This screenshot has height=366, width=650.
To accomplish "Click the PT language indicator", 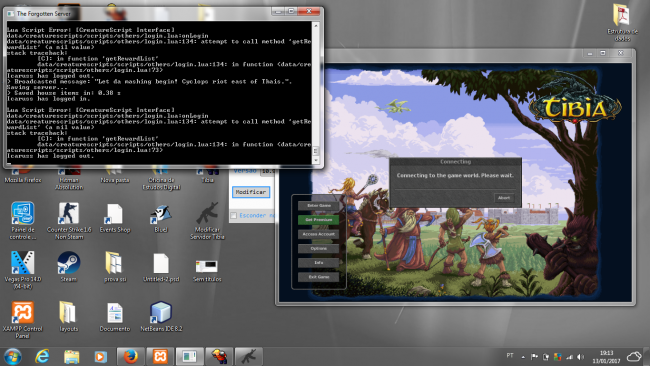I will point(510,356).
